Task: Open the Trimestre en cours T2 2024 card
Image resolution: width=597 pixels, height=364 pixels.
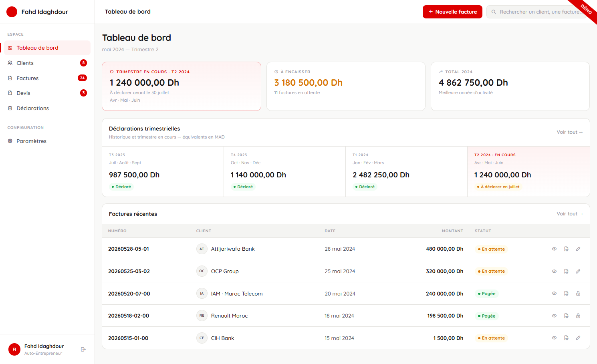Action: click(x=182, y=86)
